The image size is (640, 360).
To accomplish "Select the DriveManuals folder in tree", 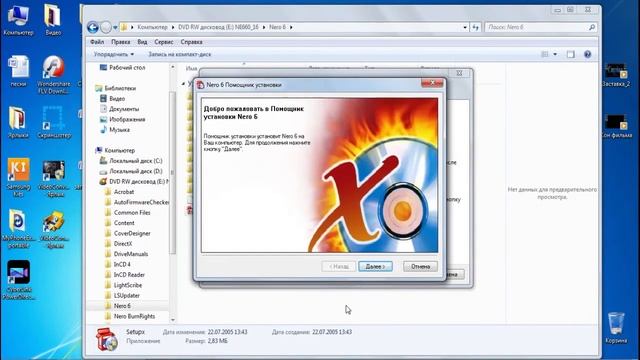I will pyautogui.click(x=131, y=254).
